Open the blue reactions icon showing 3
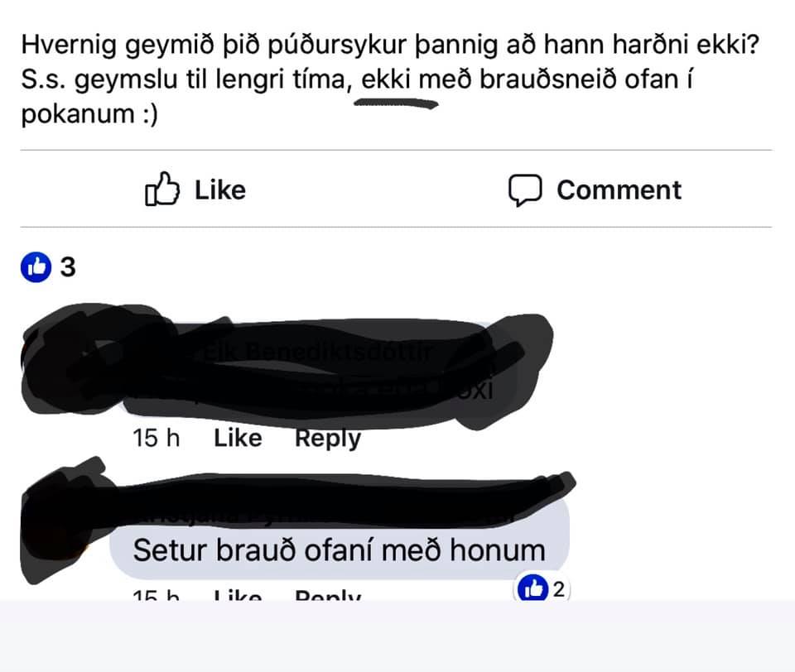 tap(36, 266)
